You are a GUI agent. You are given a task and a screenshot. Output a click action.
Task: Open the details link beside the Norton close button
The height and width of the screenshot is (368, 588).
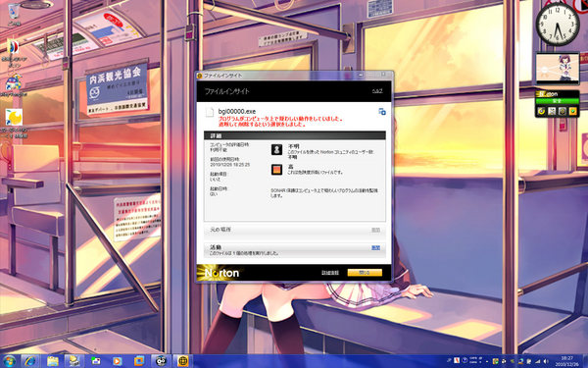[x=330, y=273]
